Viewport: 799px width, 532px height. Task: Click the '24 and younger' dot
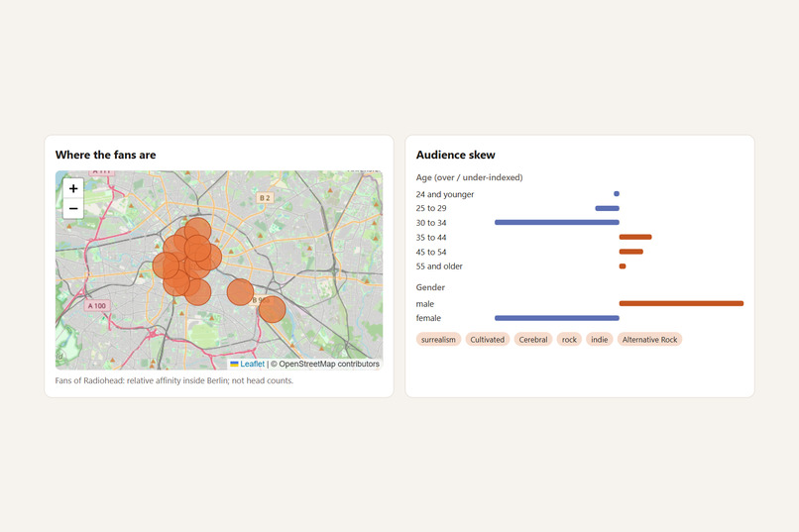tap(617, 194)
